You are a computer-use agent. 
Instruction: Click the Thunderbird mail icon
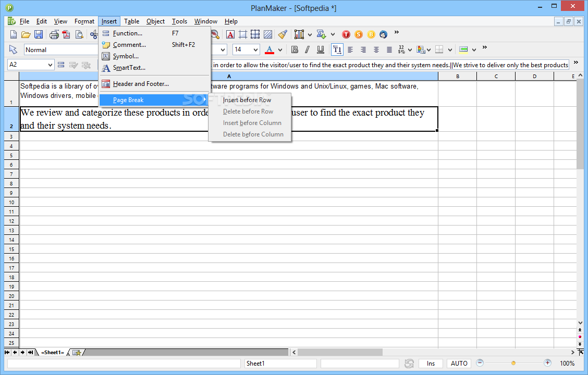[x=383, y=35]
